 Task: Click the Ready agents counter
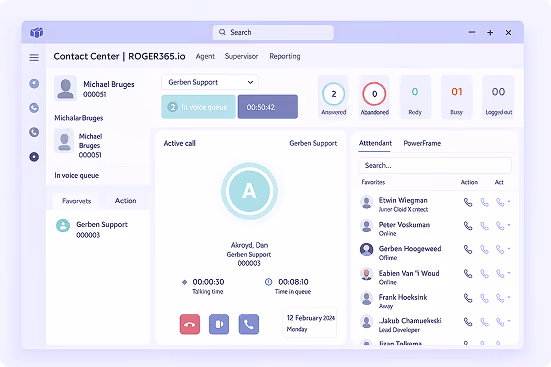pyautogui.click(x=415, y=97)
